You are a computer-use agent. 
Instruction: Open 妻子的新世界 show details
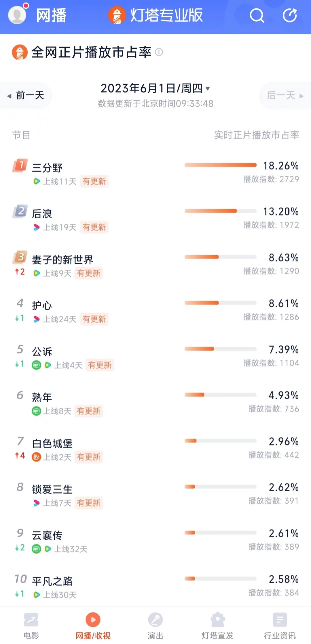62,260
